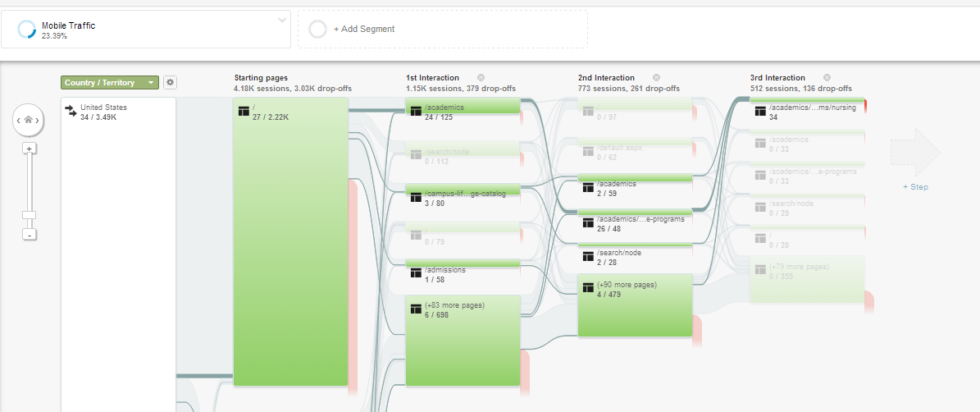Click the + Step link

[x=915, y=187]
